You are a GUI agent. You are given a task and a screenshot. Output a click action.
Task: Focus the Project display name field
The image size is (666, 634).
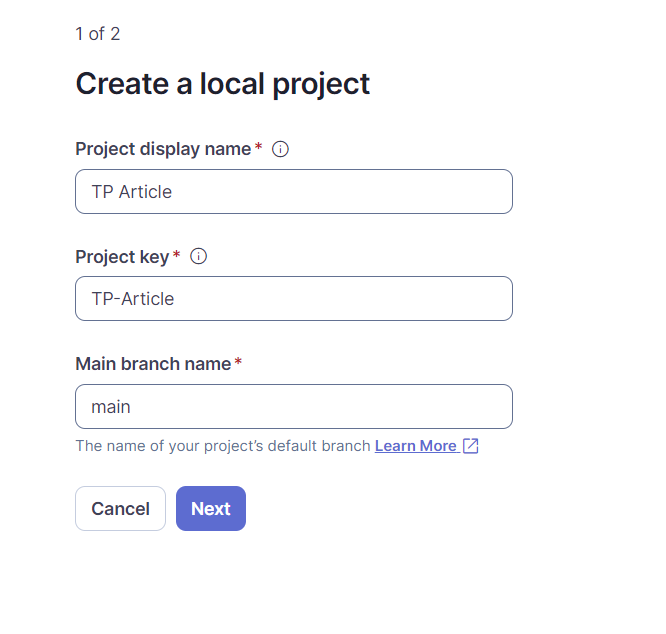294,192
